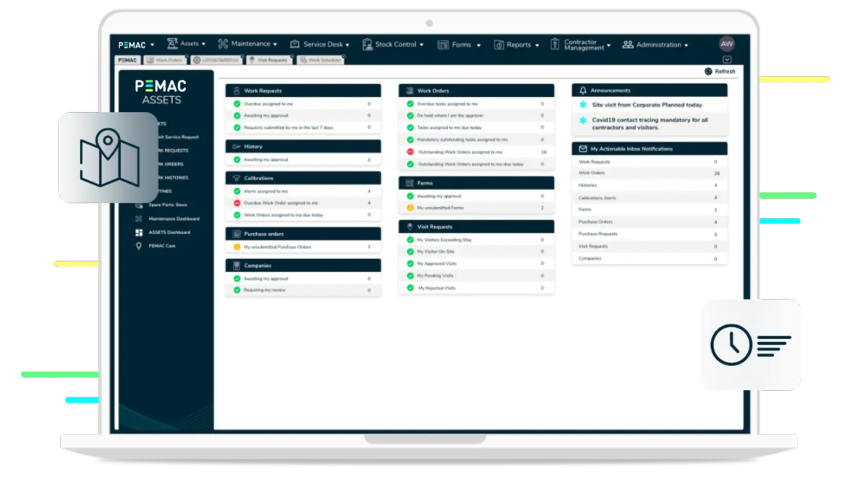This screenshot has width=868, height=481.
Task: Click the Visit Requests panel header icon
Action: pos(410,226)
